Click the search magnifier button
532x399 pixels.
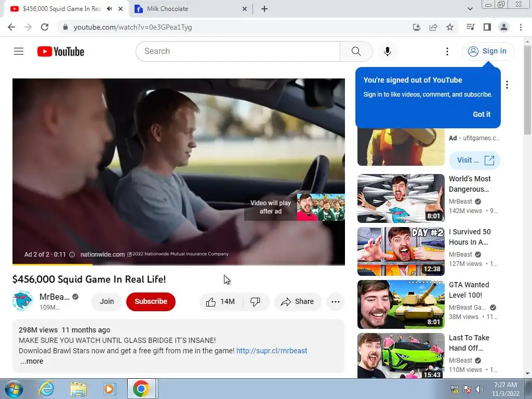[x=356, y=51]
